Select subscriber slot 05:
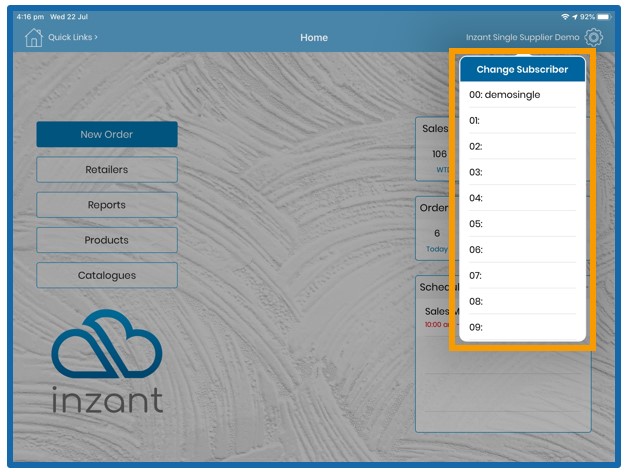The width and height of the screenshot is (627, 472). 522,224
